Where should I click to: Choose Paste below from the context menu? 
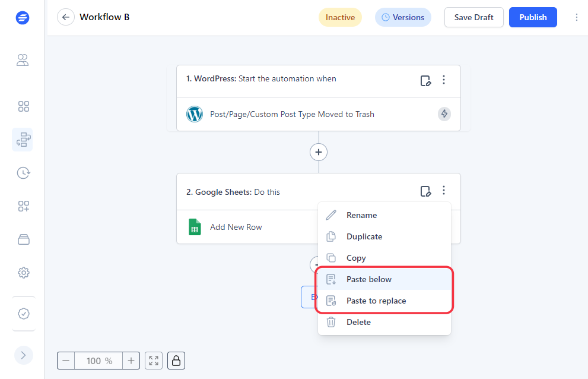coord(368,279)
